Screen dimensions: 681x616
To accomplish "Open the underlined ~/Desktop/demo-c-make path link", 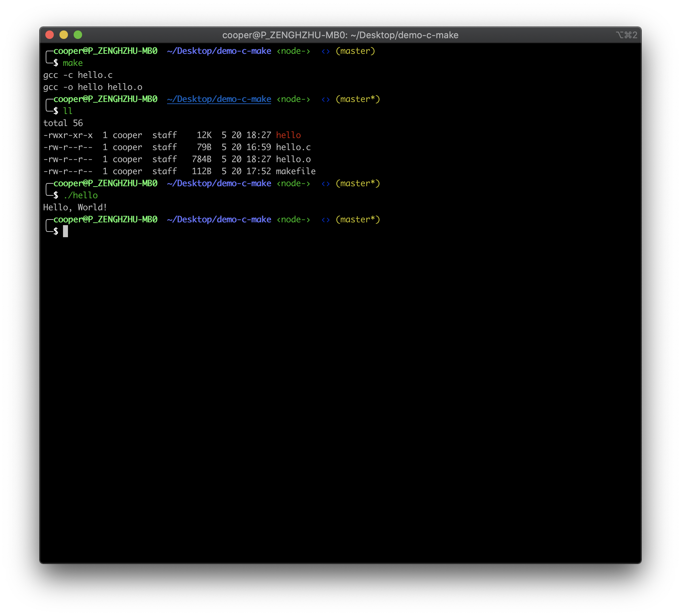I will [219, 99].
